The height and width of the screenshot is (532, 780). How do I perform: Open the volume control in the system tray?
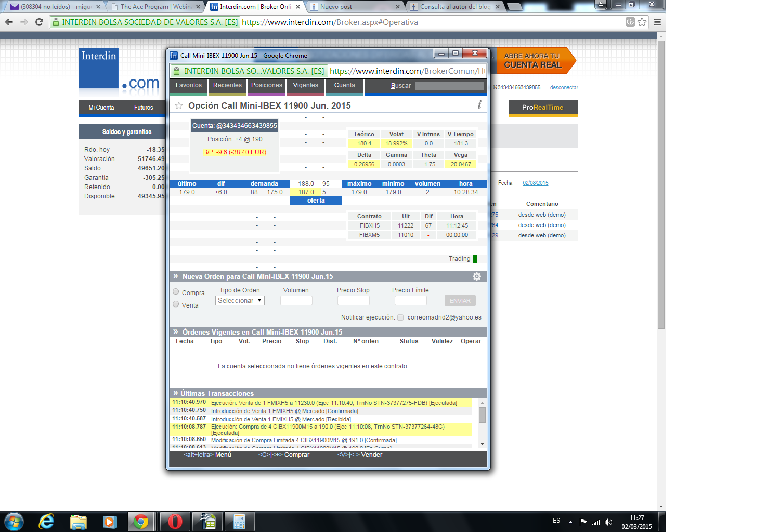point(608,522)
